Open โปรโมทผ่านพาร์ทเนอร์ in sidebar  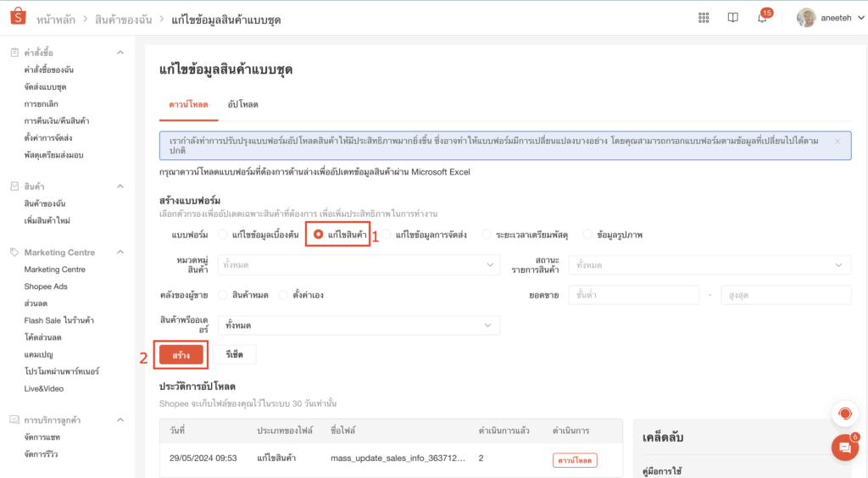coord(61,371)
